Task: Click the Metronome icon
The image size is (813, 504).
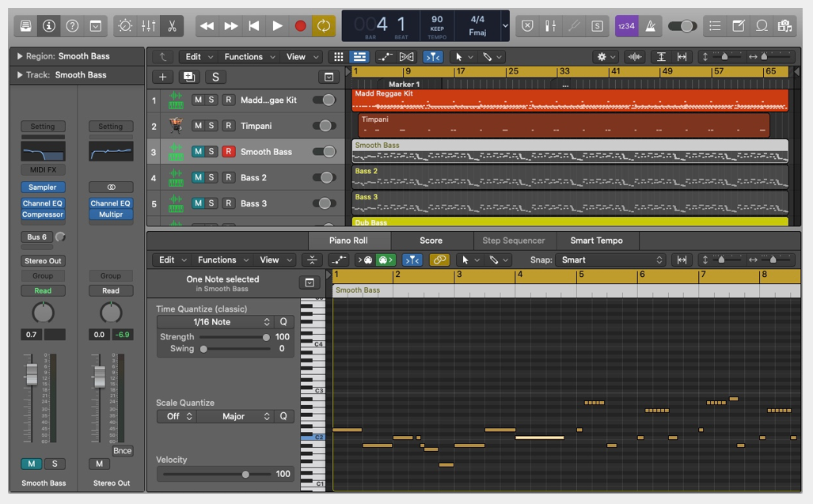Action: [x=651, y=26]
